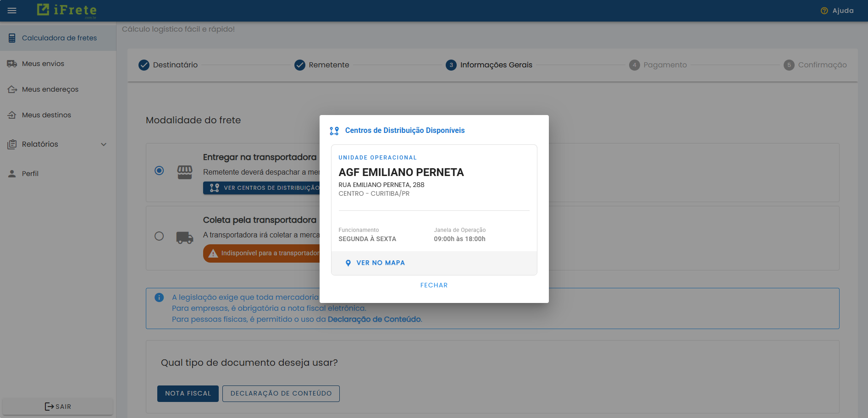Open the hamburger menu icon
Image resolution: width=868 pixels, height=418 pixels.
click(x=12, y=11)
